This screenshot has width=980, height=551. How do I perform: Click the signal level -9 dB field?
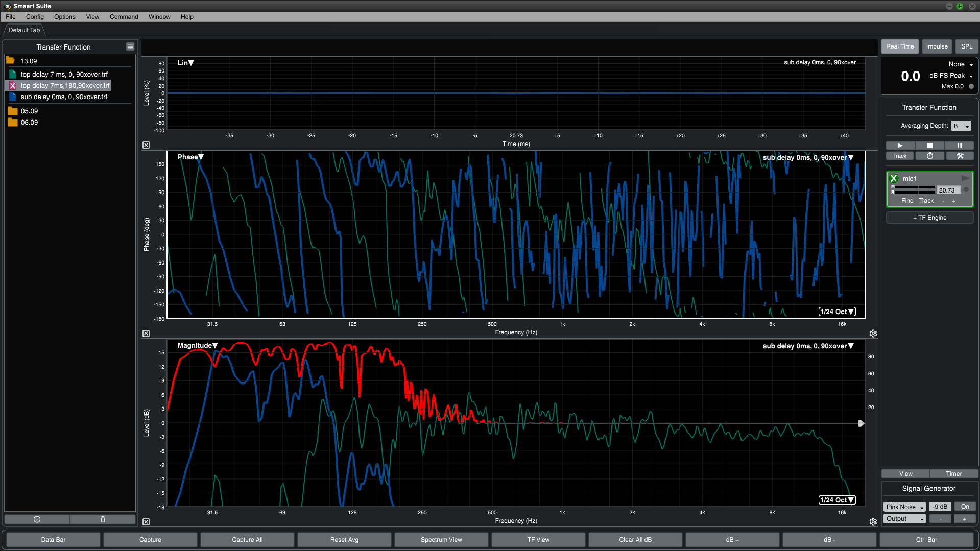[940, 507]
